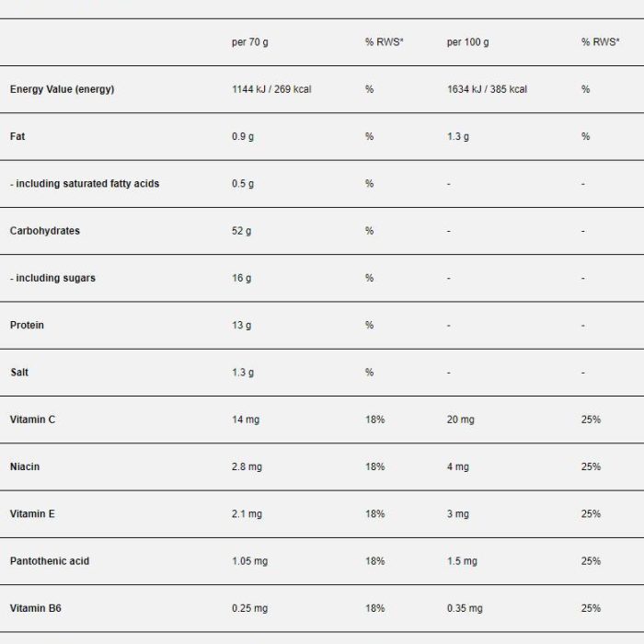Click the 'including sugars' label
This screenshot has width=644, height=644.
coord(55,278)
